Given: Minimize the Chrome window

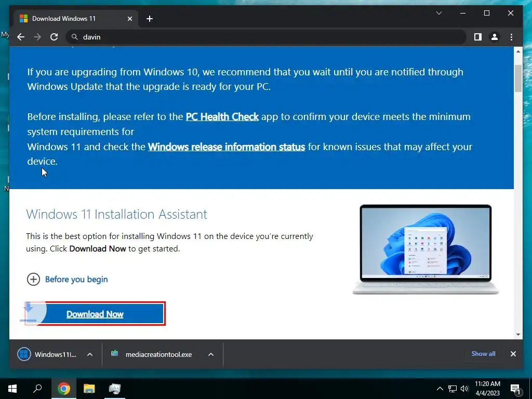Looking at the screenshot, I should [x=463, y=13].
